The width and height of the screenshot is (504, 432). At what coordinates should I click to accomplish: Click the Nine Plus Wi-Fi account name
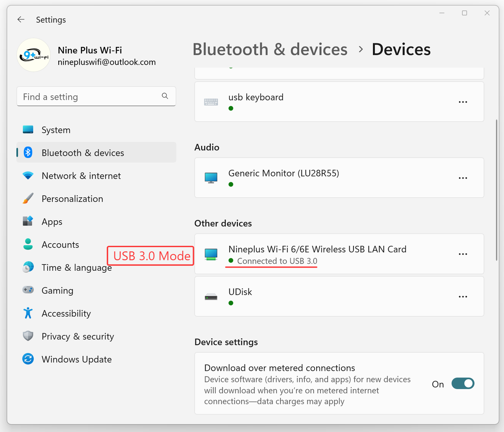pos(90,50)
